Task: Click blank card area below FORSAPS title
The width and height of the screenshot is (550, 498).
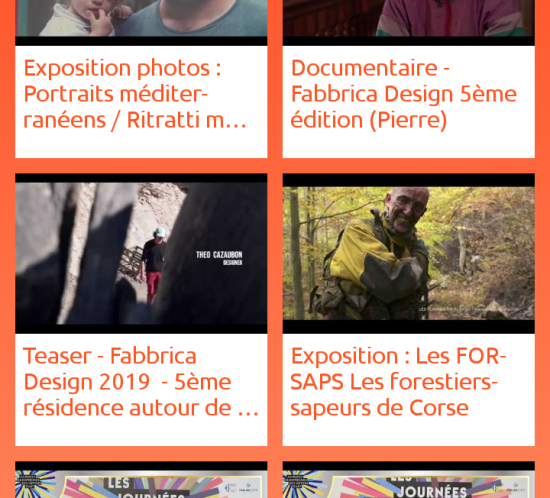Action: pos(409,432)
